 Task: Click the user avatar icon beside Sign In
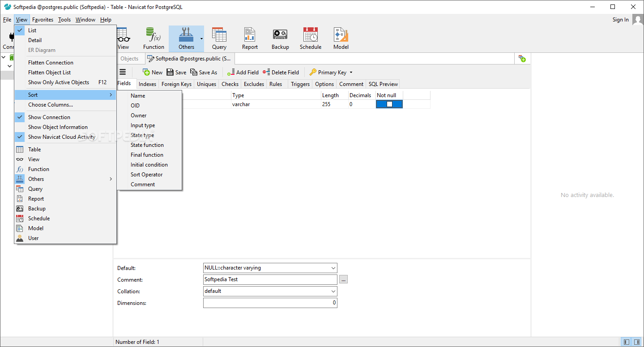[x=637, y=20]
